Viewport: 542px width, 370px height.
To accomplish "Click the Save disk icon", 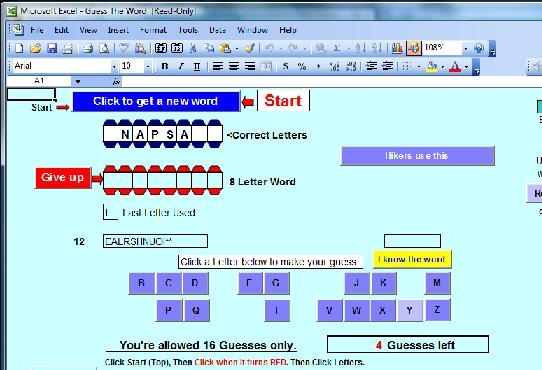I will (x=52, y=48).
